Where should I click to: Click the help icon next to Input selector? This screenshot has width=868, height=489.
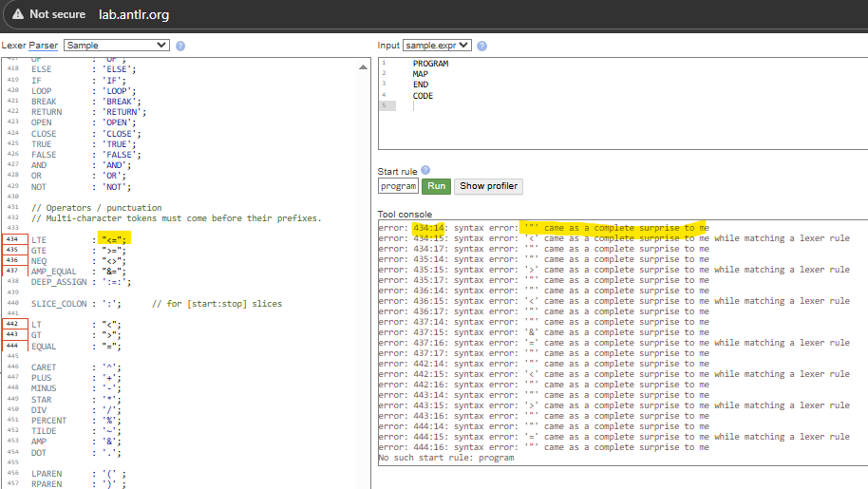pos(482,46)
